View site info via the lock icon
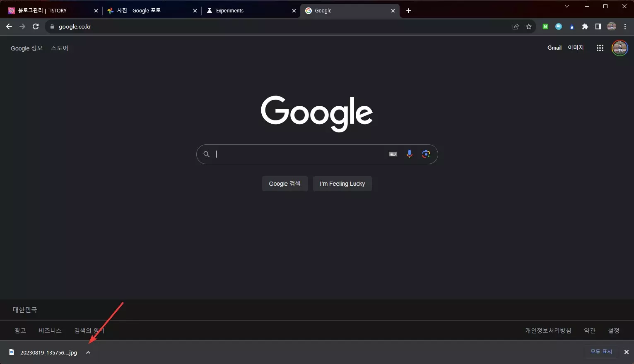 click(x=52, y=26)
